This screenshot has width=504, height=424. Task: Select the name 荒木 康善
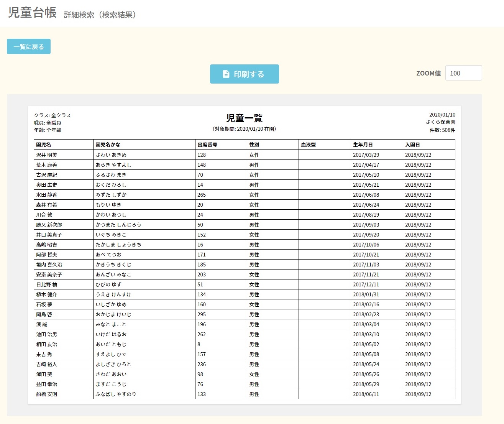[x=47, y=165]
